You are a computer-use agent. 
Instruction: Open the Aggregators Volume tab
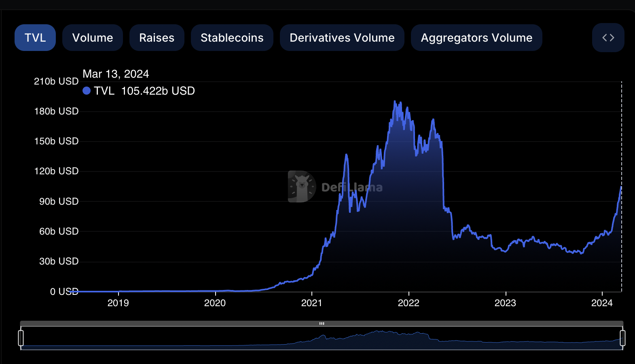pyautogui.click(x=476, y=38)
